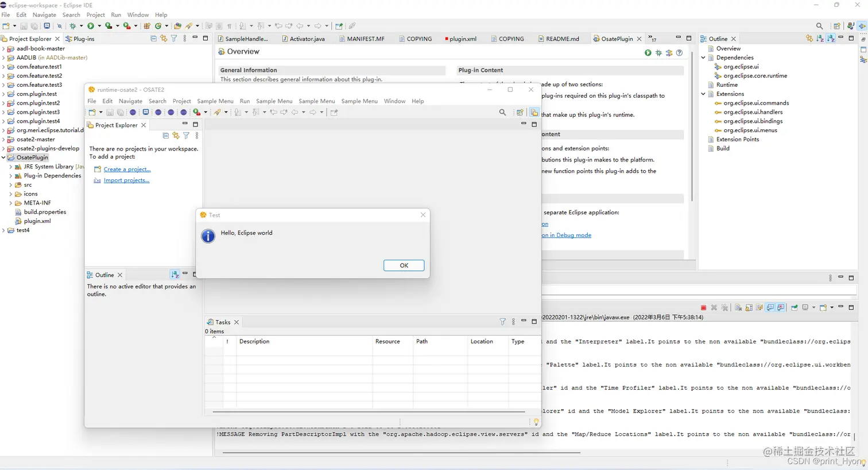Click the Create a project link

click(x=127, y=169)
